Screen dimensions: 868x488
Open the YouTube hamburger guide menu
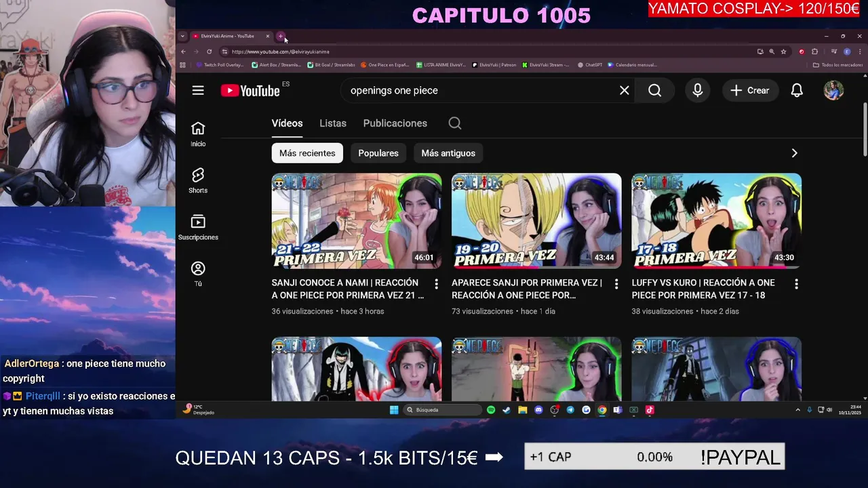tap(198, 90)
